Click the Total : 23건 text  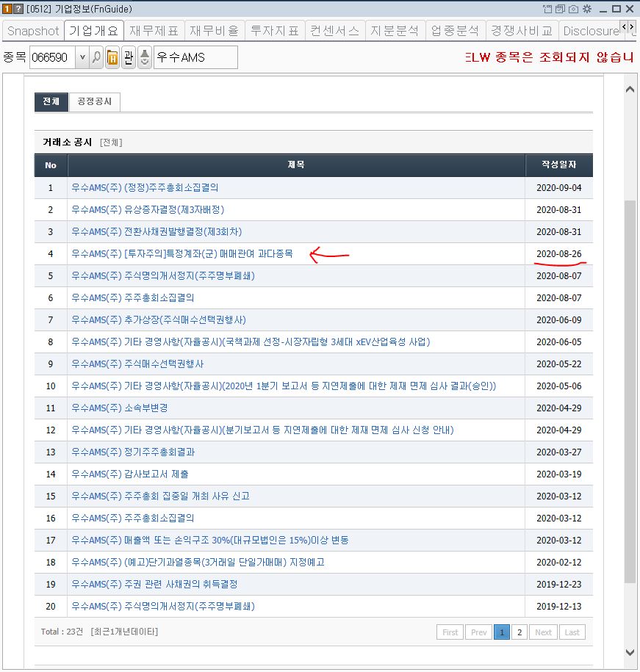click(x=62, y=632)
